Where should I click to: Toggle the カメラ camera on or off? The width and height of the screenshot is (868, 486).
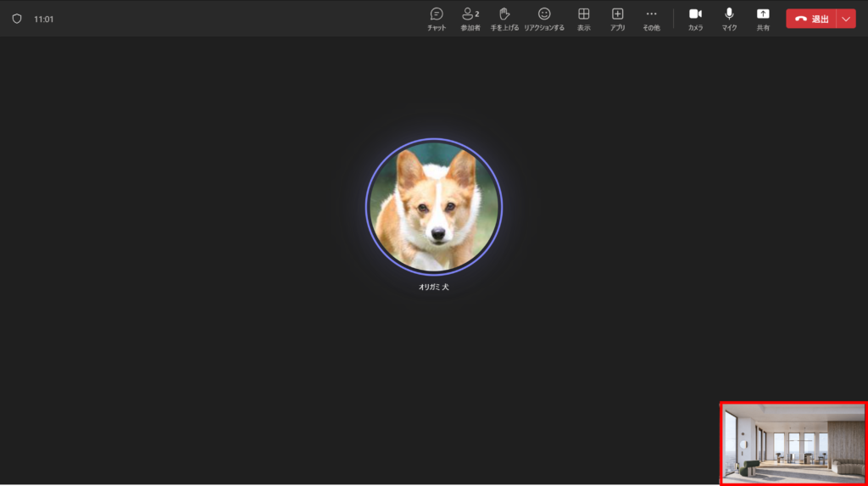coord(695,18)
